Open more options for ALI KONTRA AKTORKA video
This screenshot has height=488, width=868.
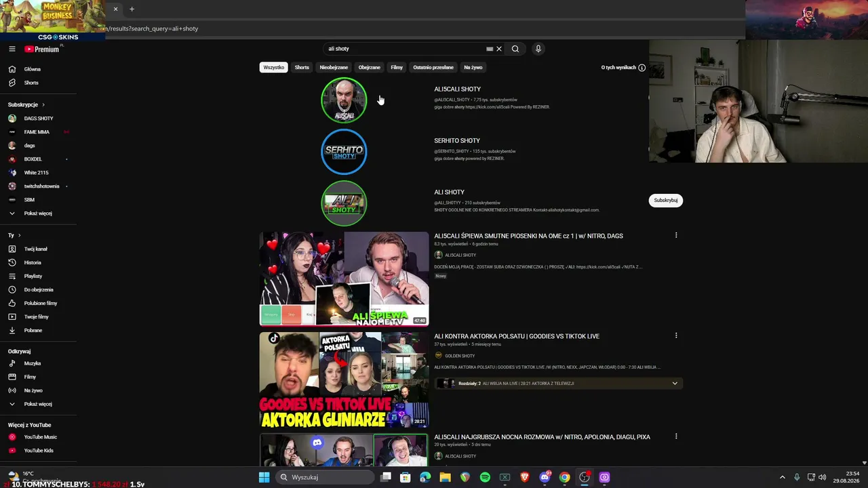(676, 335)
